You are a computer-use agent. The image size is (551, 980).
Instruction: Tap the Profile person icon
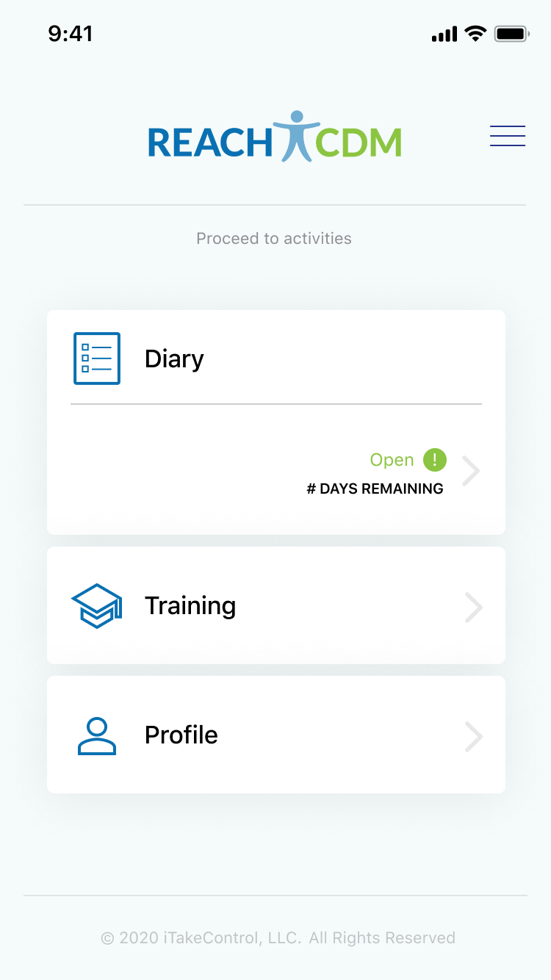point(97,736)
